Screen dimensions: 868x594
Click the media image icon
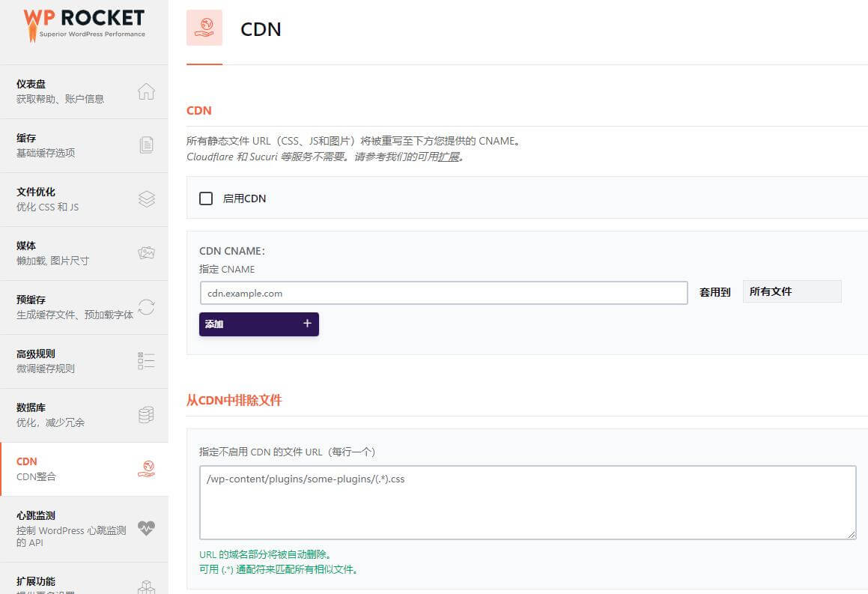[146, 253]
